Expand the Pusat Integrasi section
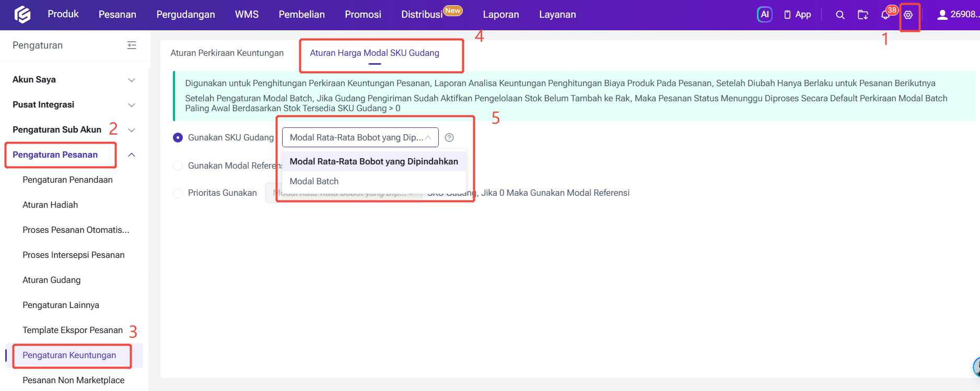 (x=132, y=105)
